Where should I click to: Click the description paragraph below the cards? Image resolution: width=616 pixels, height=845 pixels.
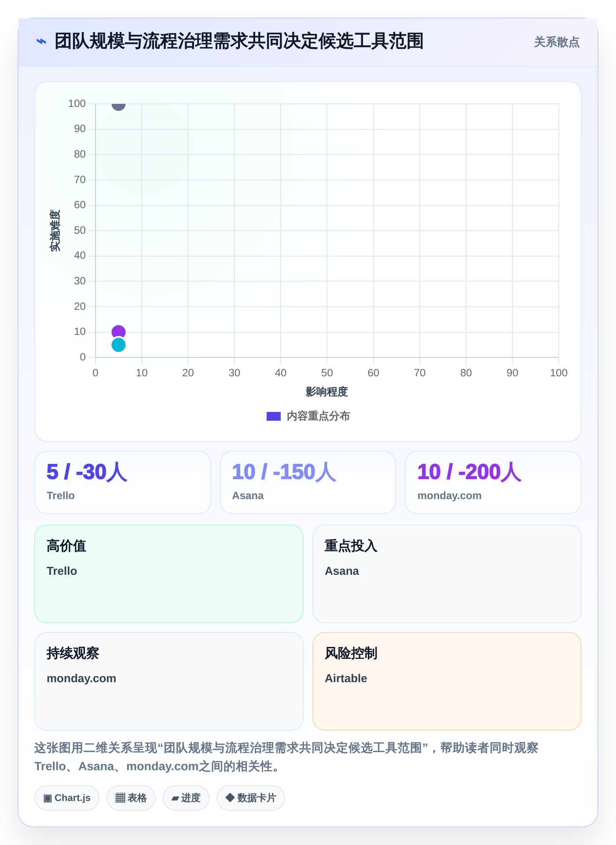(x=286, y=757)
